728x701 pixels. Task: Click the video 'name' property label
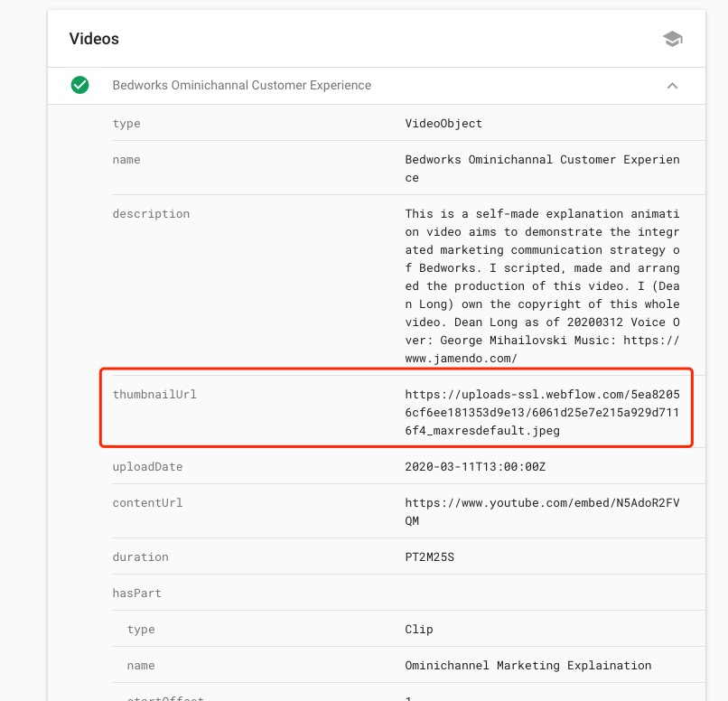tap(126, 160)
